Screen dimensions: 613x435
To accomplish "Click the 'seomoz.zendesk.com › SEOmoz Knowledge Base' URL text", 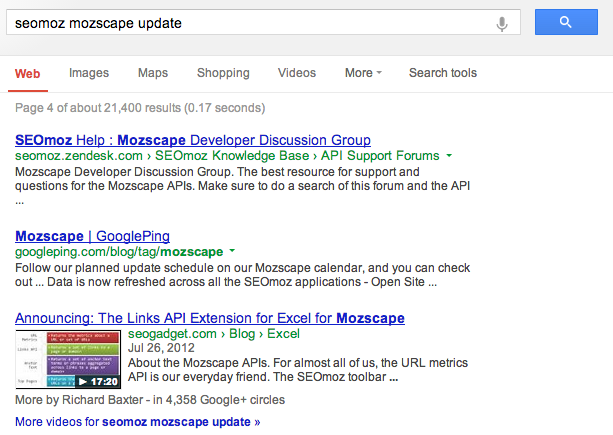I will tap(227, 156).
